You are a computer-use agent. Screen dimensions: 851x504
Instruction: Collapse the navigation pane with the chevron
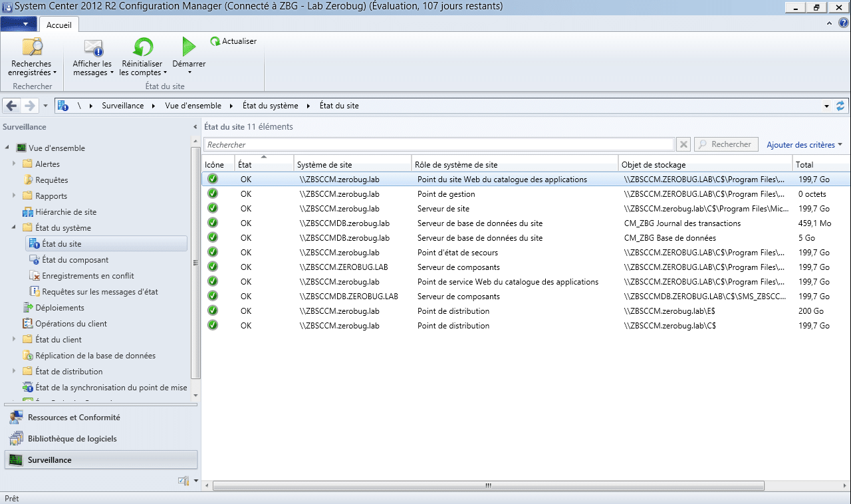pyautogui.click(x=195, y=127)
